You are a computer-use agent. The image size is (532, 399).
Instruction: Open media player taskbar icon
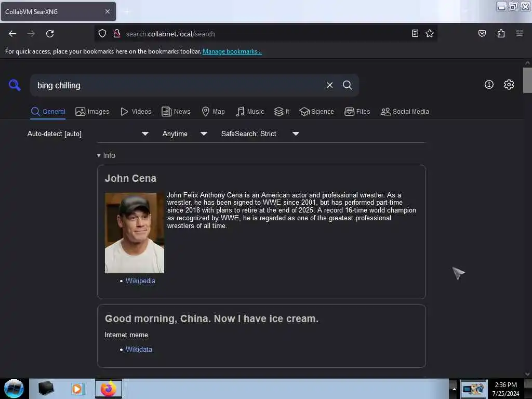pyautogui.click(x=77, y=389)
